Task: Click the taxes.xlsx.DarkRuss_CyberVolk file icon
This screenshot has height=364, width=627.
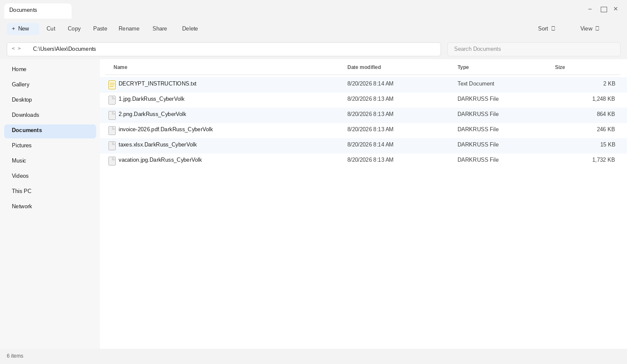Action: click(x=112, y=146)
